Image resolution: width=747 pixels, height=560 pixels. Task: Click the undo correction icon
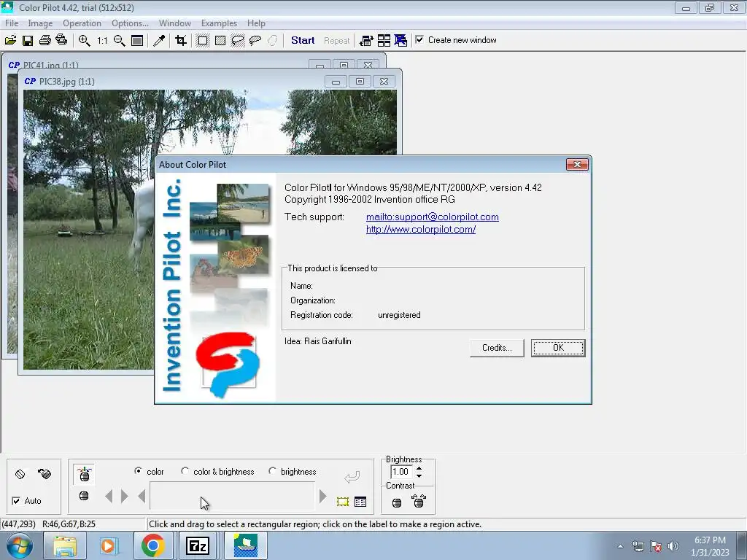click(44, 474)
